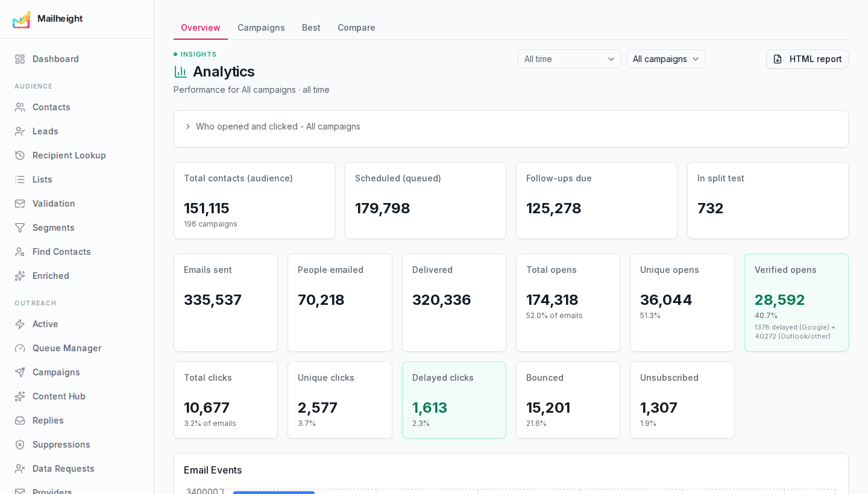Click the Recipient Lookup history icon
Screen dimensions: 868x494
(20, 155)
